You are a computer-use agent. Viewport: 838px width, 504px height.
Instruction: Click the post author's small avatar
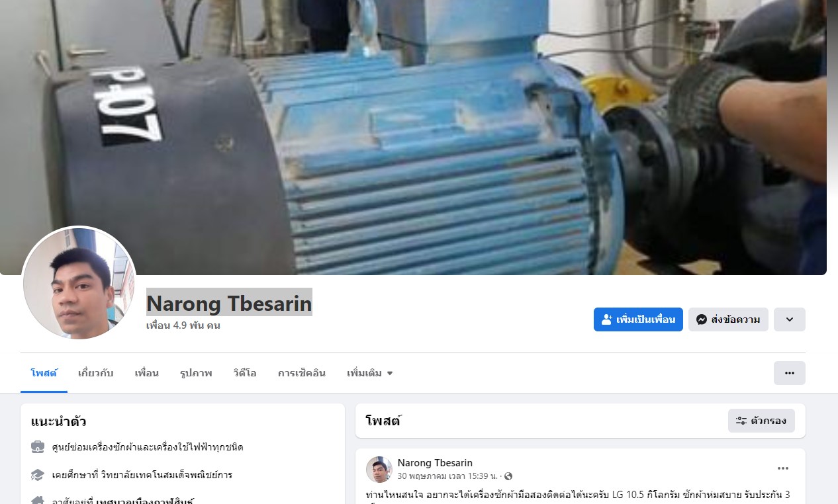click(379, 470)
